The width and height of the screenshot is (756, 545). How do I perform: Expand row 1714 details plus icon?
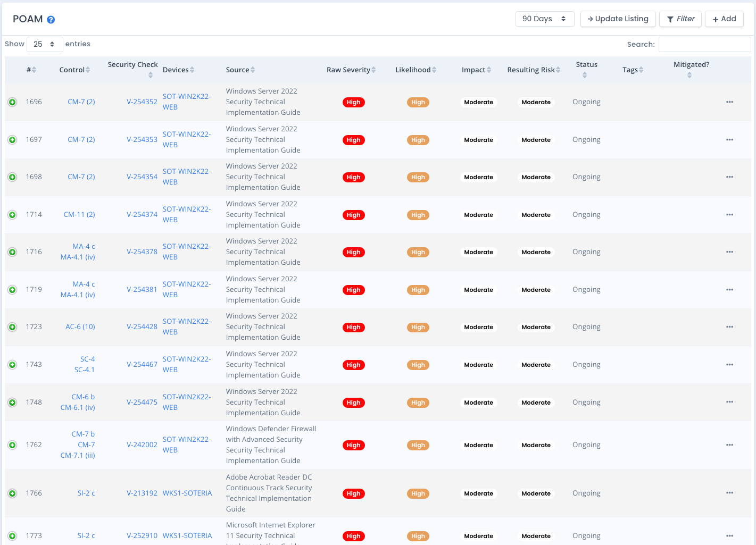12,215
